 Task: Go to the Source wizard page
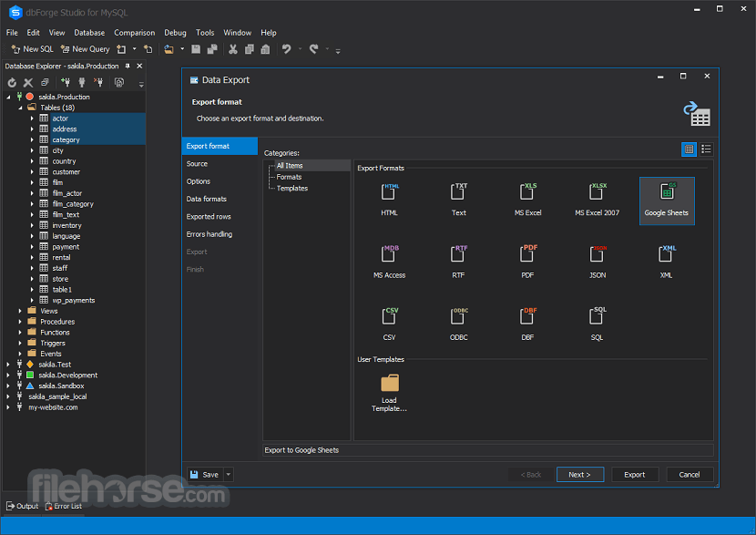(220, 164)
